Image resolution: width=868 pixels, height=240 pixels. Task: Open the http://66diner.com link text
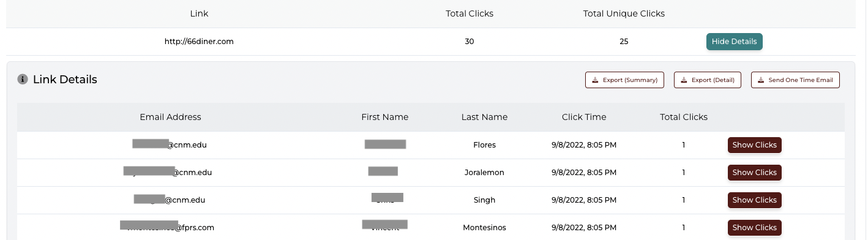(x=199, y=42)
